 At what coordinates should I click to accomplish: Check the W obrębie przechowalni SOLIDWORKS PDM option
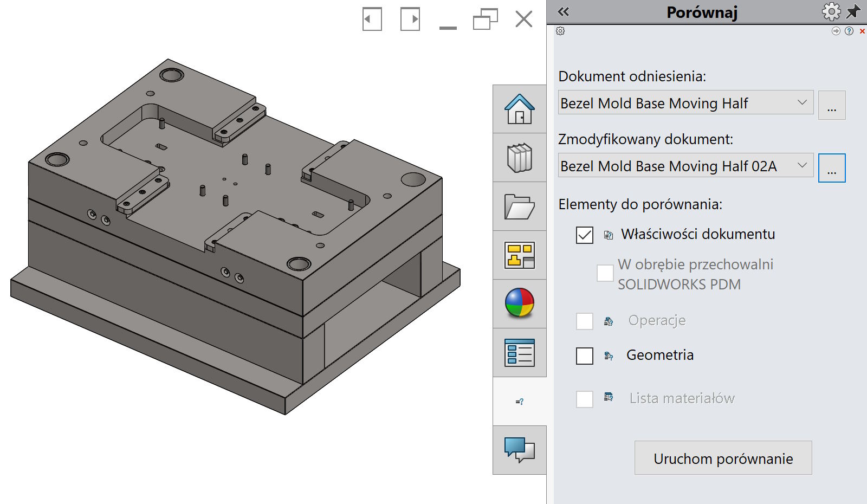point(605,273)
